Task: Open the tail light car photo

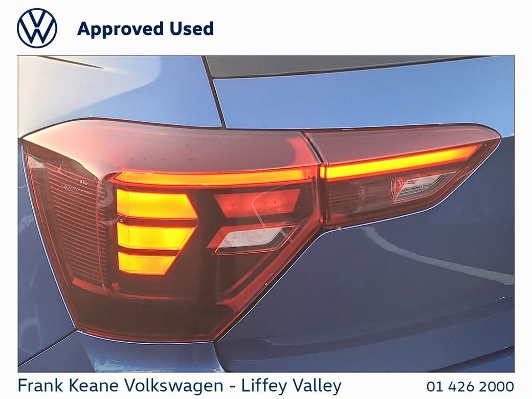Action: pyautogui.click(x=266, y=214)
